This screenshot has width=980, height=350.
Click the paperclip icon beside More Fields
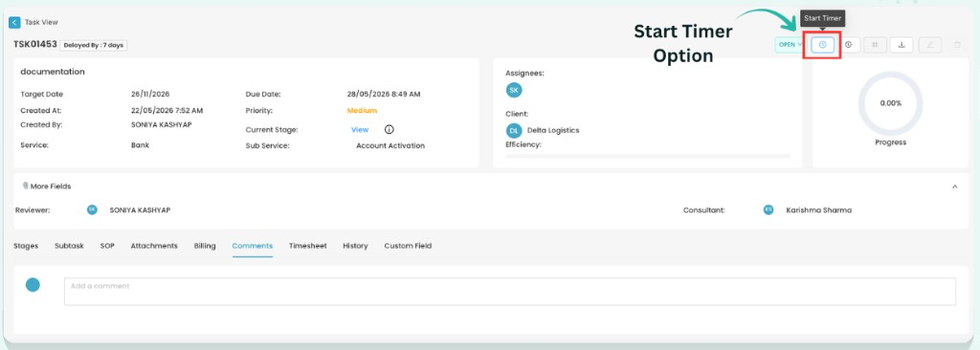click(26, 186)
